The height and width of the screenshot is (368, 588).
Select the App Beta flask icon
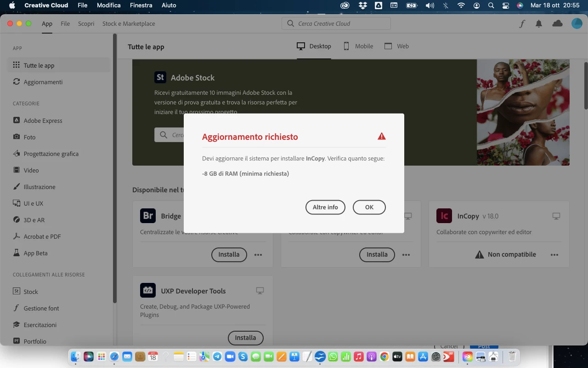point(17,253)
